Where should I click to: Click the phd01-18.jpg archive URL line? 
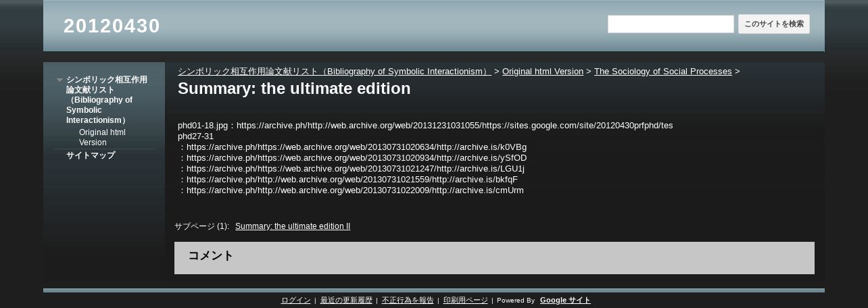425,126
